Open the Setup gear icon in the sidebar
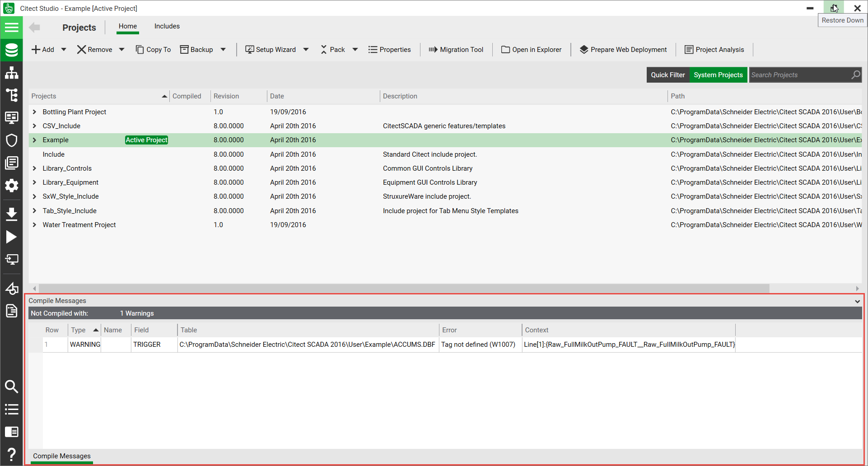 tap(11, 186)
